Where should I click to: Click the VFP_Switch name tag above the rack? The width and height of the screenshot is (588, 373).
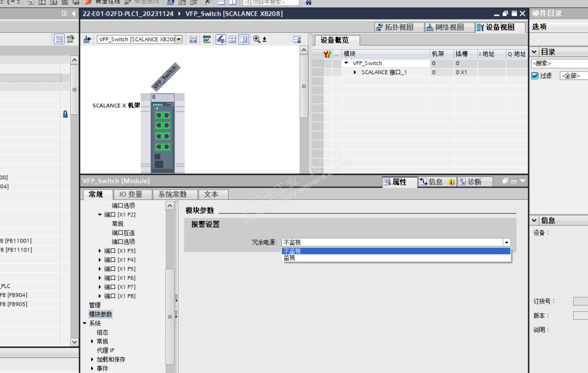166,77
